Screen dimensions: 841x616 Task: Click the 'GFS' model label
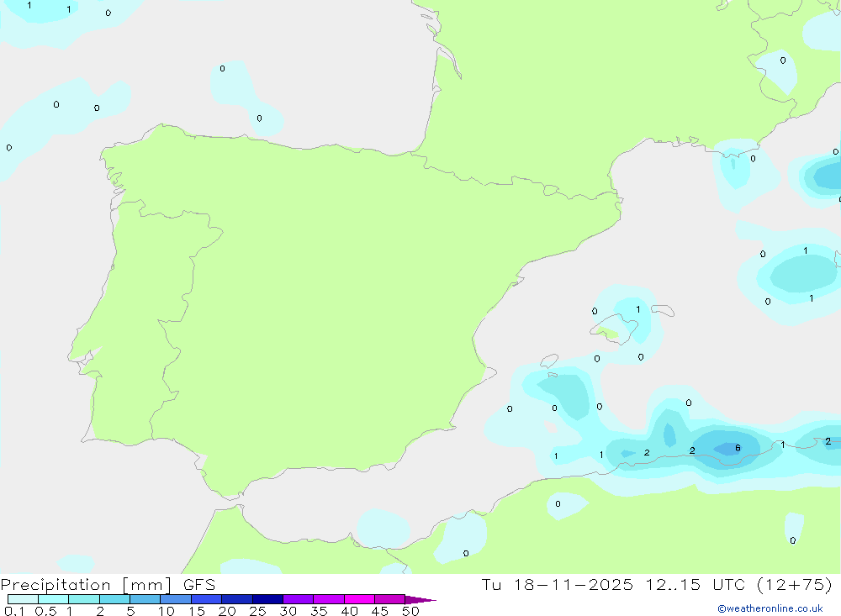tap(199, 584)
